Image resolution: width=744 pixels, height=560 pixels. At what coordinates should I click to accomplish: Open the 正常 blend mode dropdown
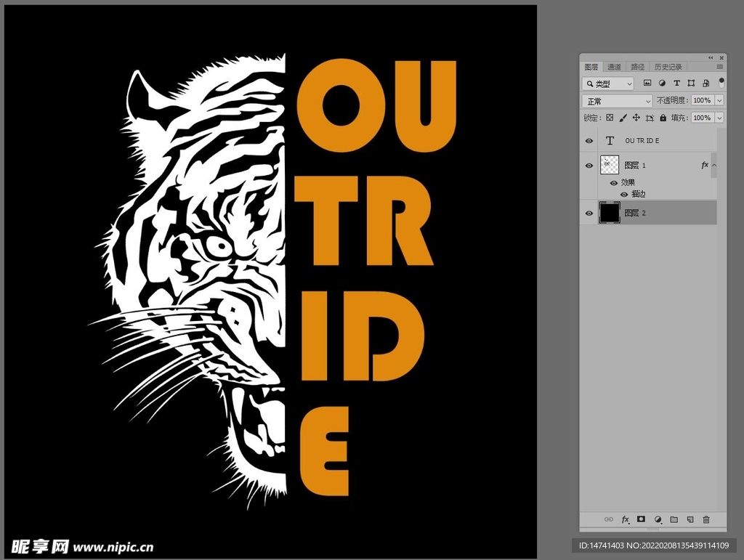point(618,101)
